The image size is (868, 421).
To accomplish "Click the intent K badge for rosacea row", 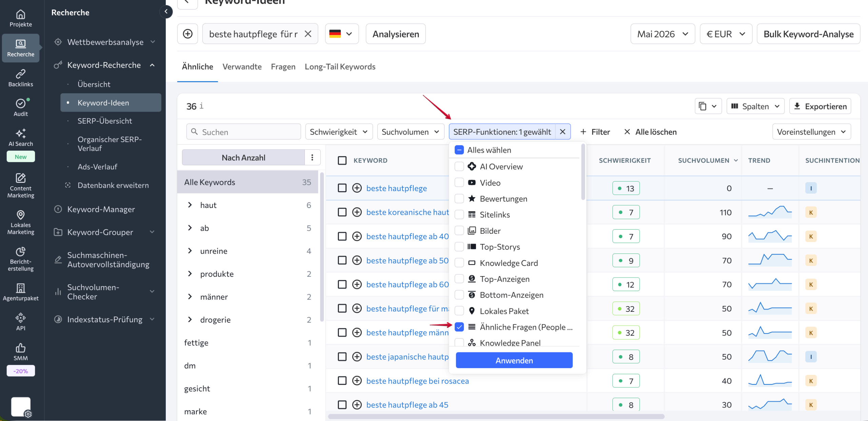I will coord(811,381).
